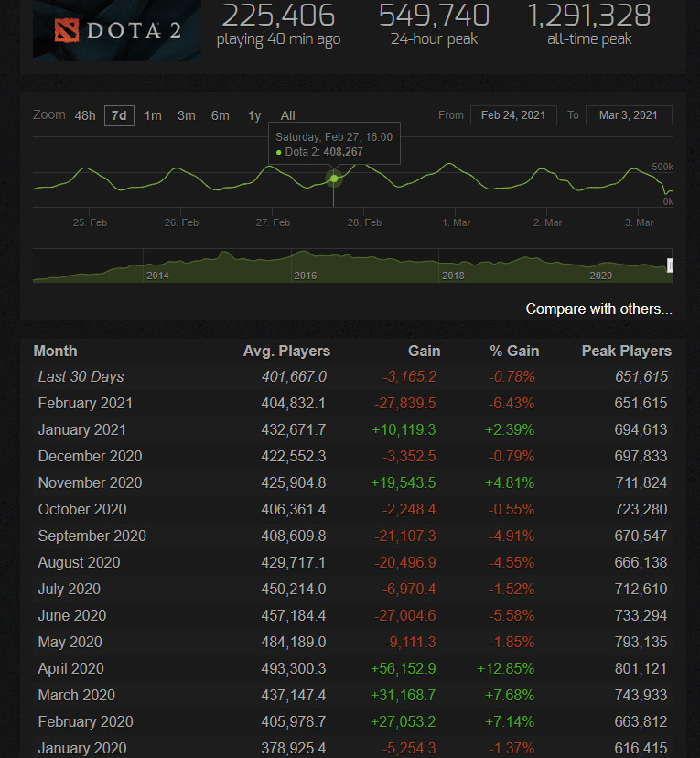The height and width of the screenshot is (758, 700).
Task: Edit the To date field Mar 3, 2021
Action: pos(629,115)
